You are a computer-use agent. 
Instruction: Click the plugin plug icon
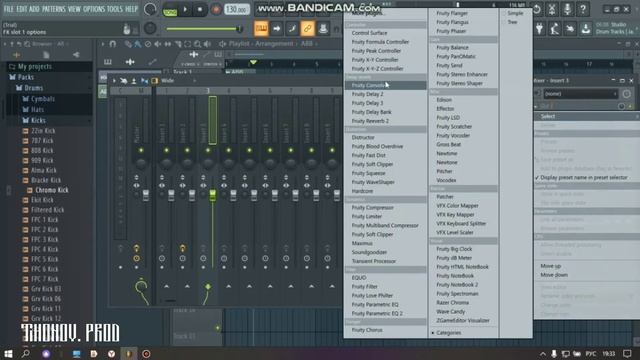click(x=539, y=29)
